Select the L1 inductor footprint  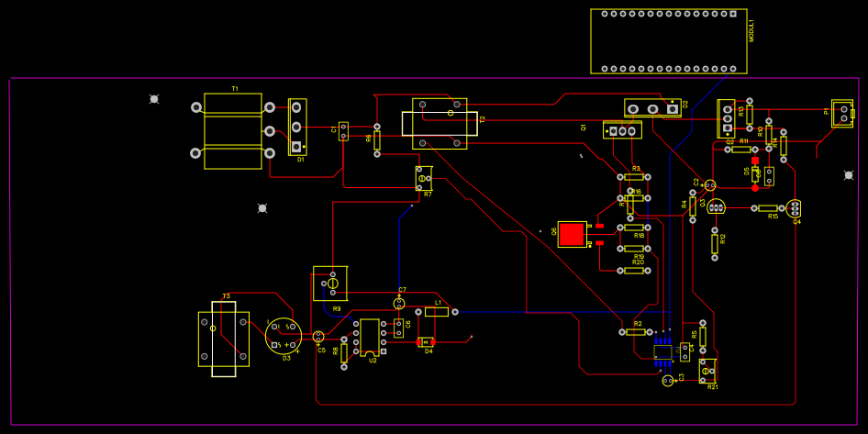coord(437,312)
